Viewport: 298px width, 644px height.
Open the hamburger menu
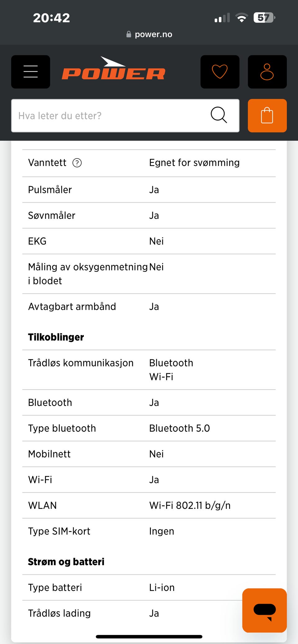click(x=30, y=72)
